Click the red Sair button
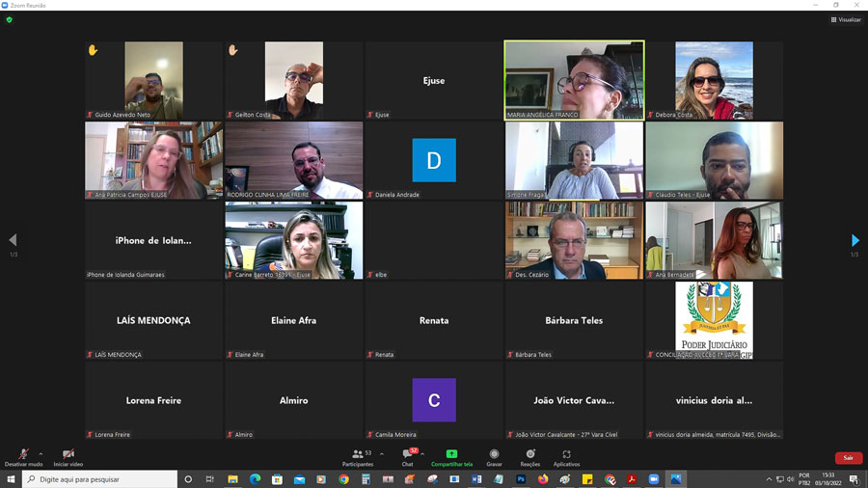Viewport: 868px width, 488px height. 848,458
